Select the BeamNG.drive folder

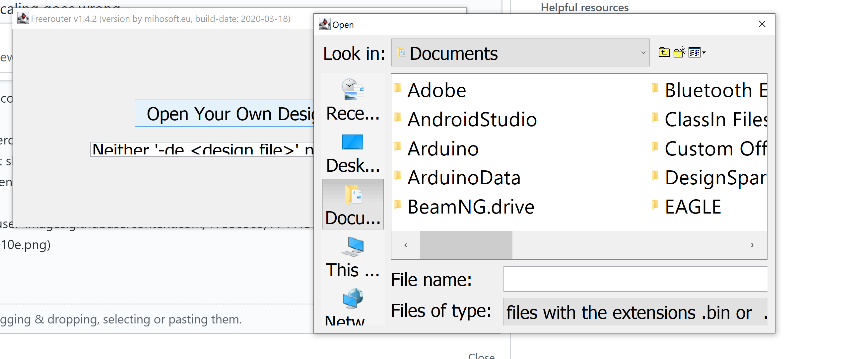coord(470,207)
